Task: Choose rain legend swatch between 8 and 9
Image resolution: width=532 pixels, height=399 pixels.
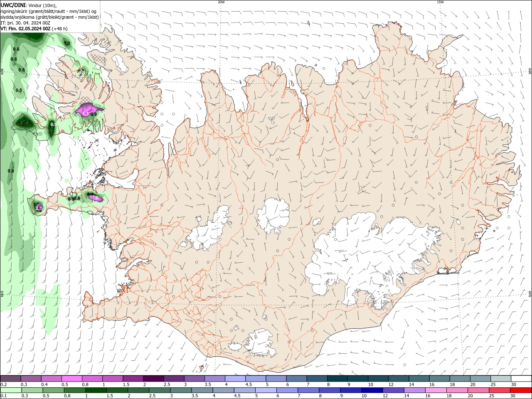Action: click(329, 390)
